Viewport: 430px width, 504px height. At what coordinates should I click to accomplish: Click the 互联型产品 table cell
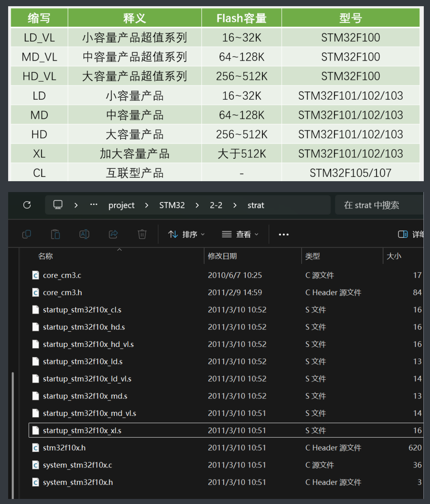pyautogui.click(x=135, y=173)
